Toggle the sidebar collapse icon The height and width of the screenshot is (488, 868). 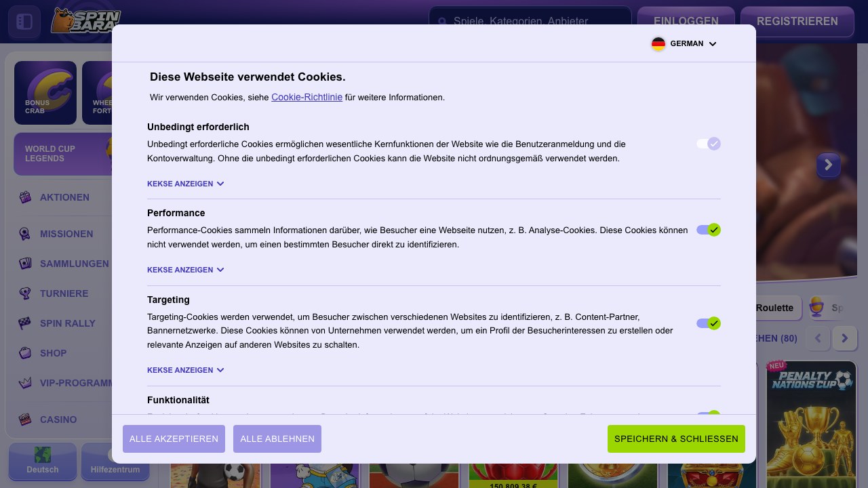[x=24, y=22]
